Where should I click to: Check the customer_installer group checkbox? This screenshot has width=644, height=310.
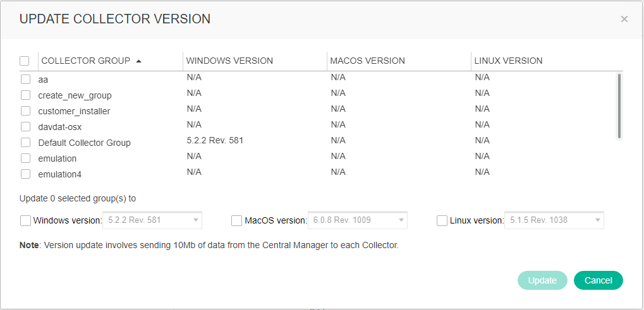coord(26,111)
